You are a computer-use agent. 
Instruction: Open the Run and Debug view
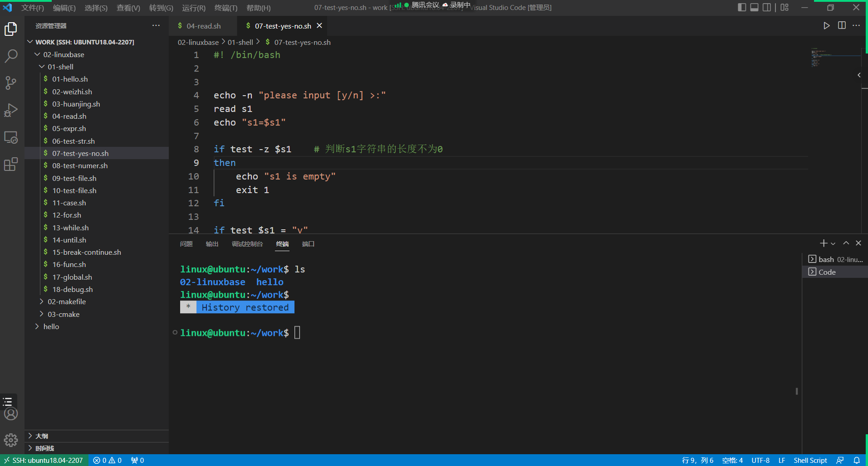tap(11, 110)
